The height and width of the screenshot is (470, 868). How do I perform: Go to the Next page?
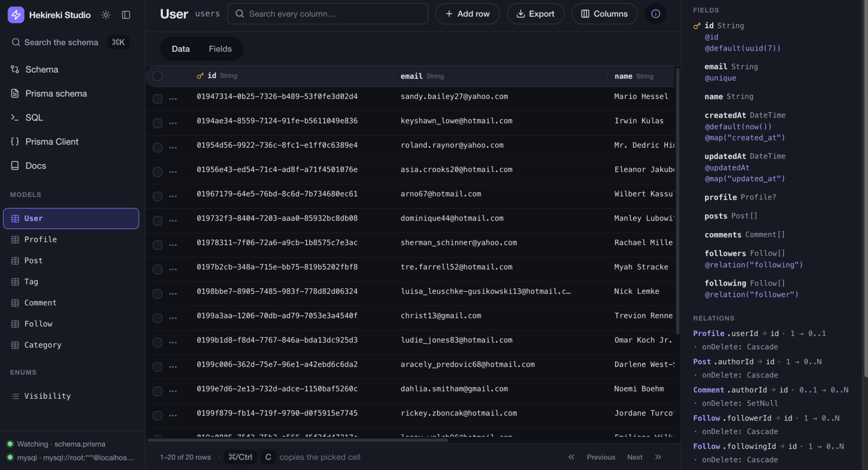(x=635, y=457)
